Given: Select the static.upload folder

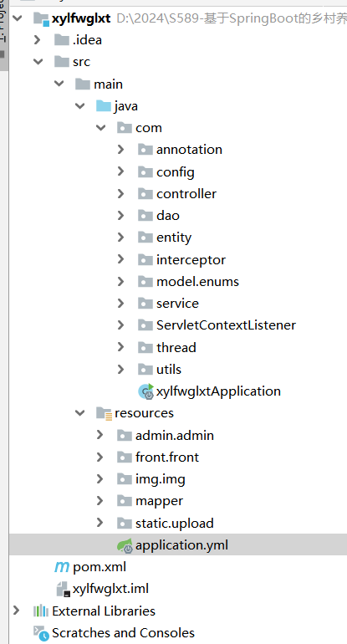Looking at the screenshot, I should click(x=175, y=524).
